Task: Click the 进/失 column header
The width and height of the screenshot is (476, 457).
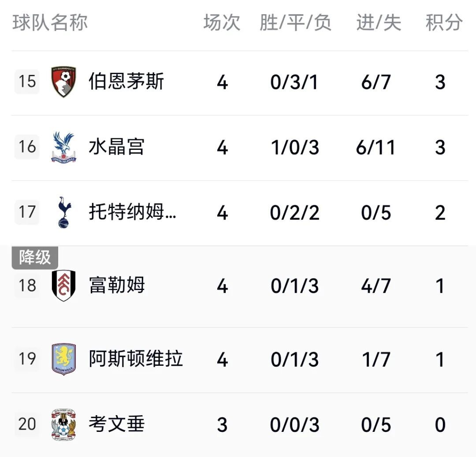Action: coord(379,22)
